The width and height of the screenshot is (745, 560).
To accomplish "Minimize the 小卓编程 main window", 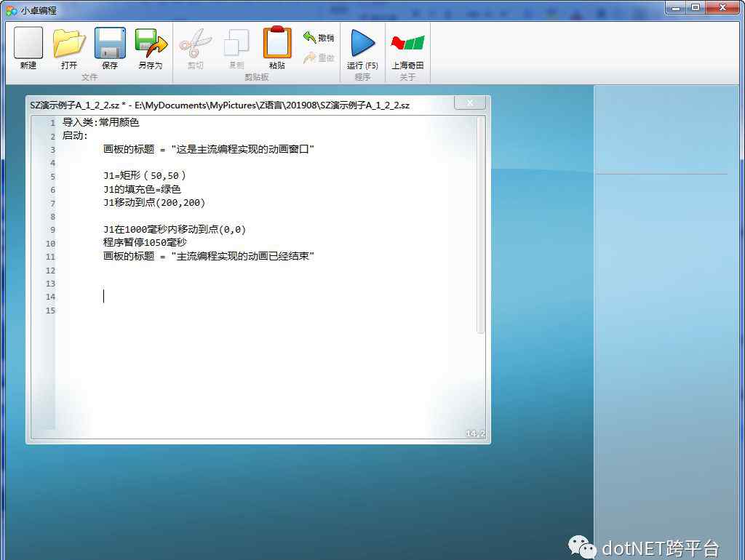I will (x=676, y=7).
